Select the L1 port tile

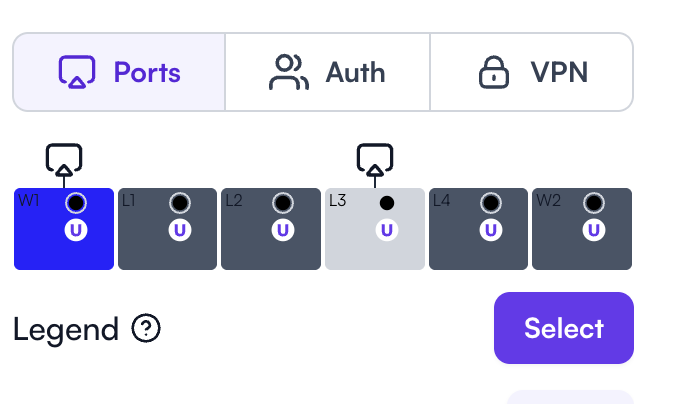click(167, 229)
